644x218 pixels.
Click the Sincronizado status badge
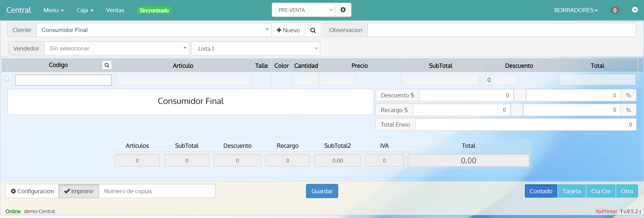[154, 10]
